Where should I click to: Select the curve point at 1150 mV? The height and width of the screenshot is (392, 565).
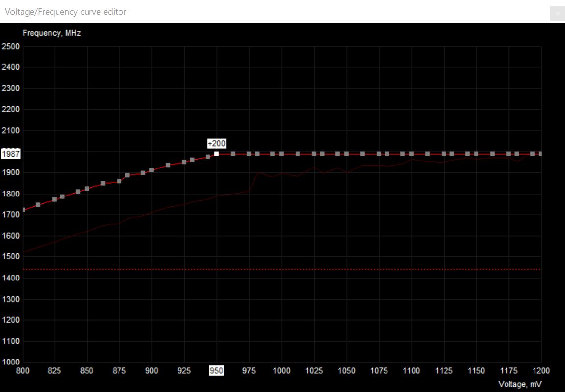(x=476, y=154)
